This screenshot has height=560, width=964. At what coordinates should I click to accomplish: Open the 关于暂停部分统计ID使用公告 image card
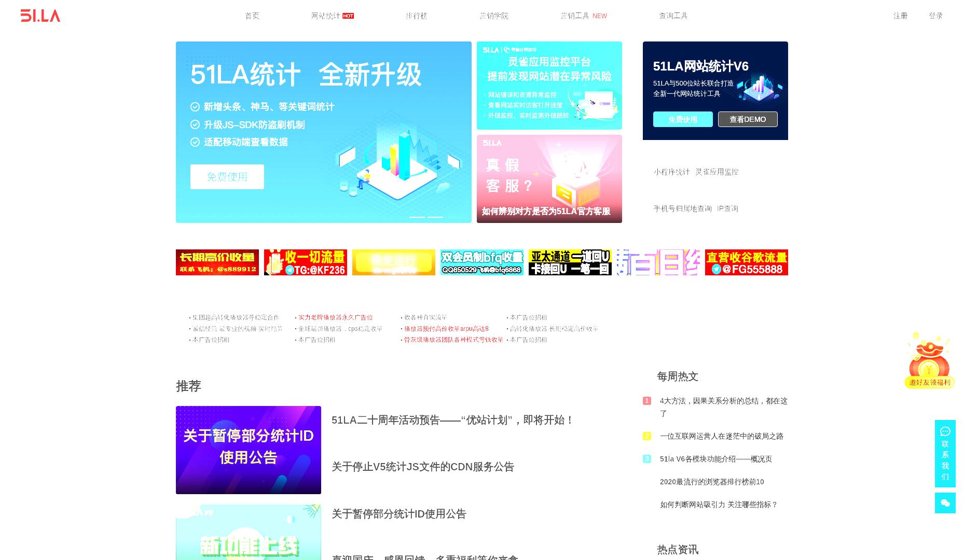[249, 450]
